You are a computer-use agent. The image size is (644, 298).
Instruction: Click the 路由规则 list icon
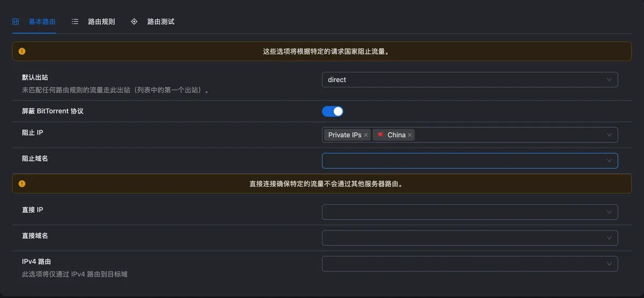[x=75, y=22]
